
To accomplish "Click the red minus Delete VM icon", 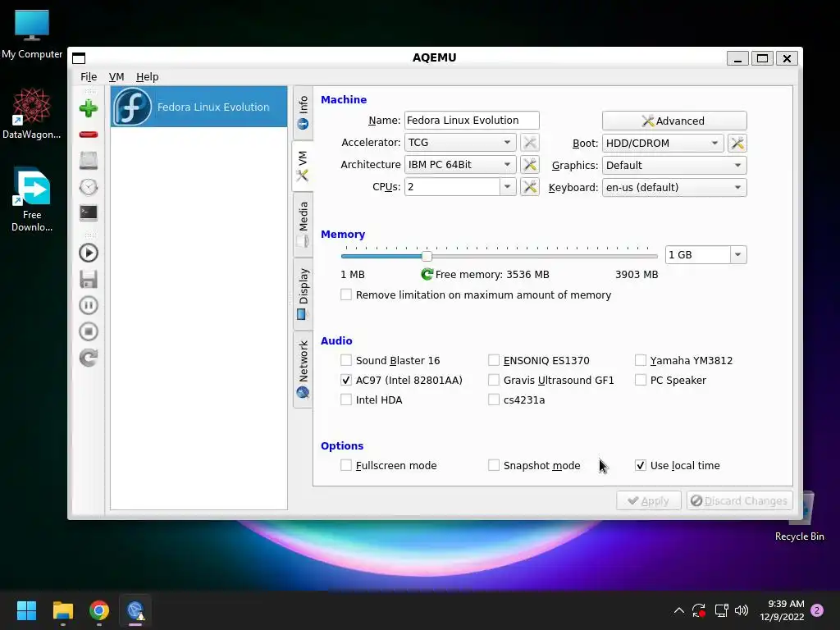I will click(x=89, y=135).
